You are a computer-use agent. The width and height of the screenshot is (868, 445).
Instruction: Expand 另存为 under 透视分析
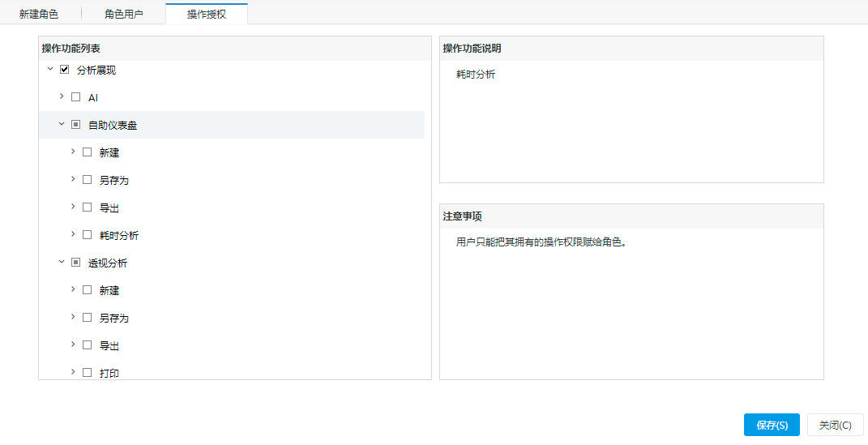(72, 317)
